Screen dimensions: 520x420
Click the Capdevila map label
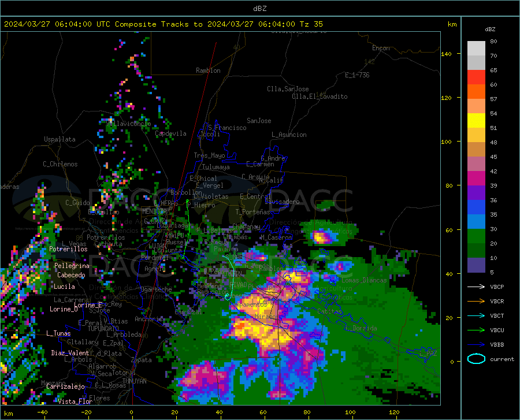click(170, 133)
